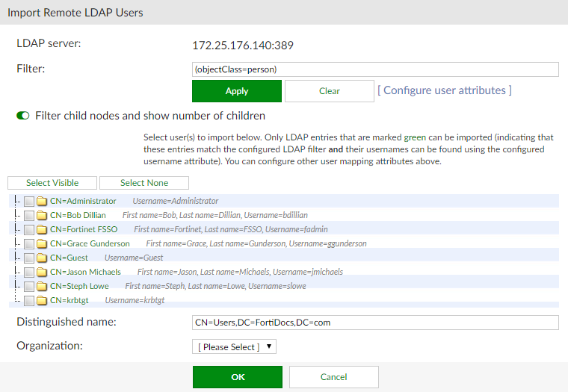Check the CN=Bob Dillian checkbox
This screenshot has height=392, width=568.
tap(29, 216)
